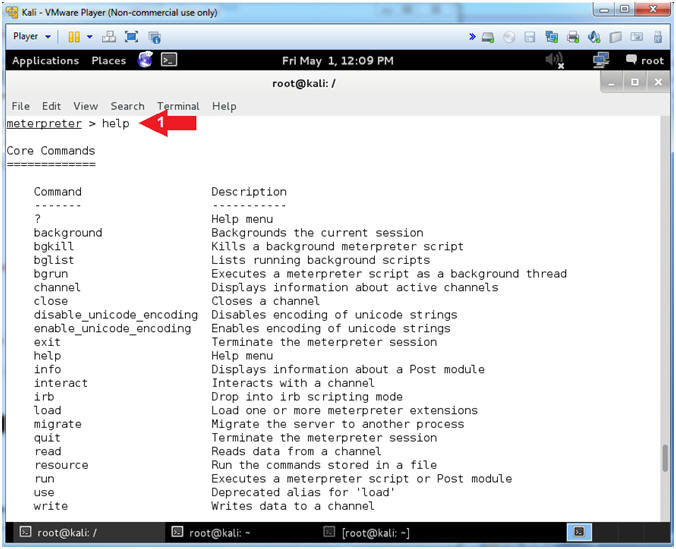The image size is (676, 549).
Task: Show hidden VMware device icons chevron
Action: [x=472, y=37]
